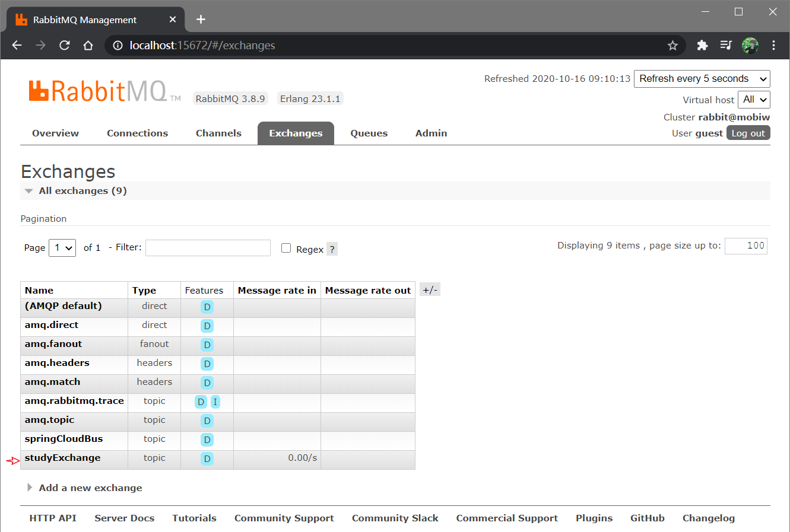Open the Changelog link

(x=709, y=518)
